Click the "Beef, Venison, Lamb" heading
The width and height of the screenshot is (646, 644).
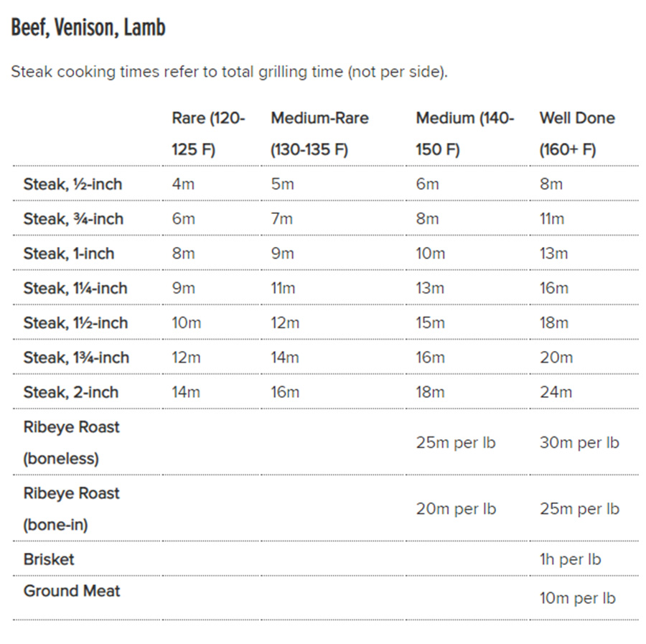[x=88, y=29]
